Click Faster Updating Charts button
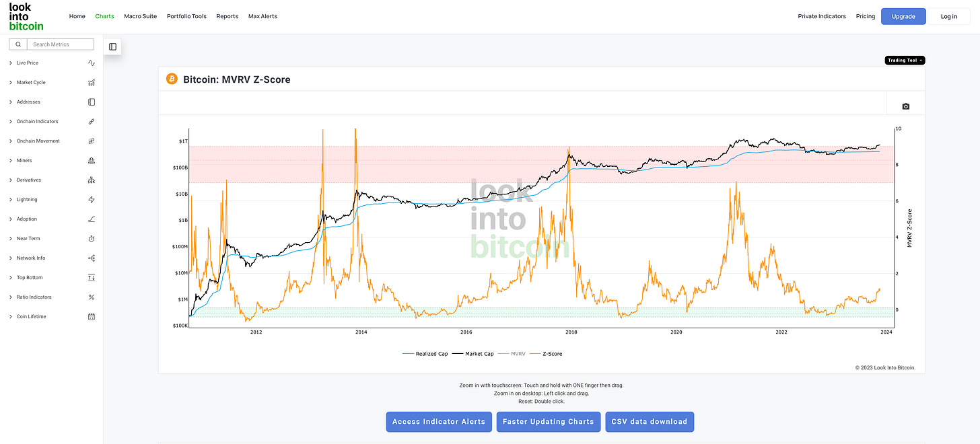This screenshot has width=980, height=444. (549, 422)
